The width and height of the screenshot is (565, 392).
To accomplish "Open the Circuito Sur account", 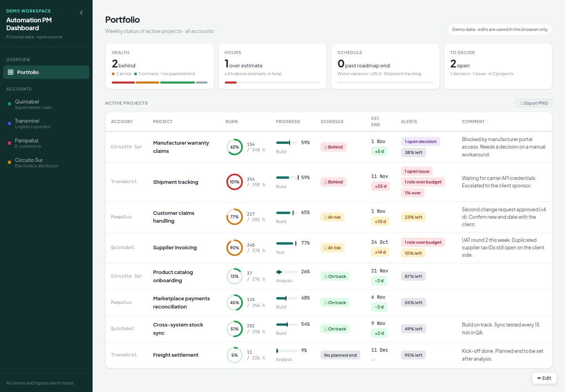I will 46,162.
